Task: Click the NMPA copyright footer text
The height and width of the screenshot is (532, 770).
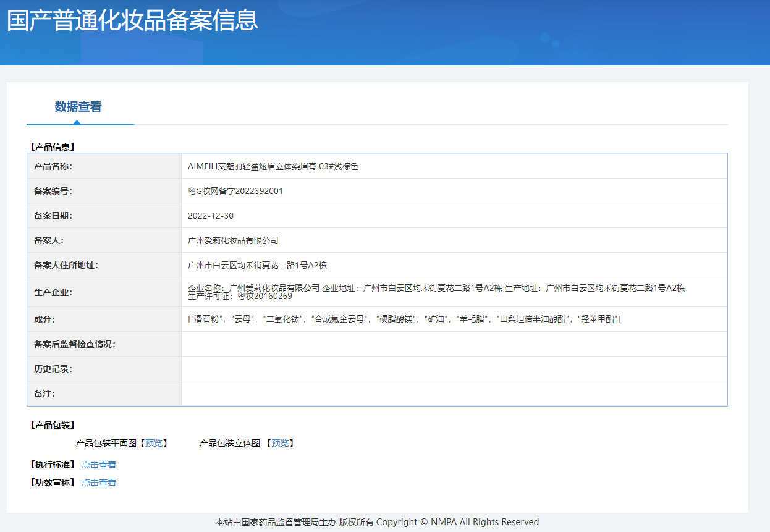Action: coord(377,522)
